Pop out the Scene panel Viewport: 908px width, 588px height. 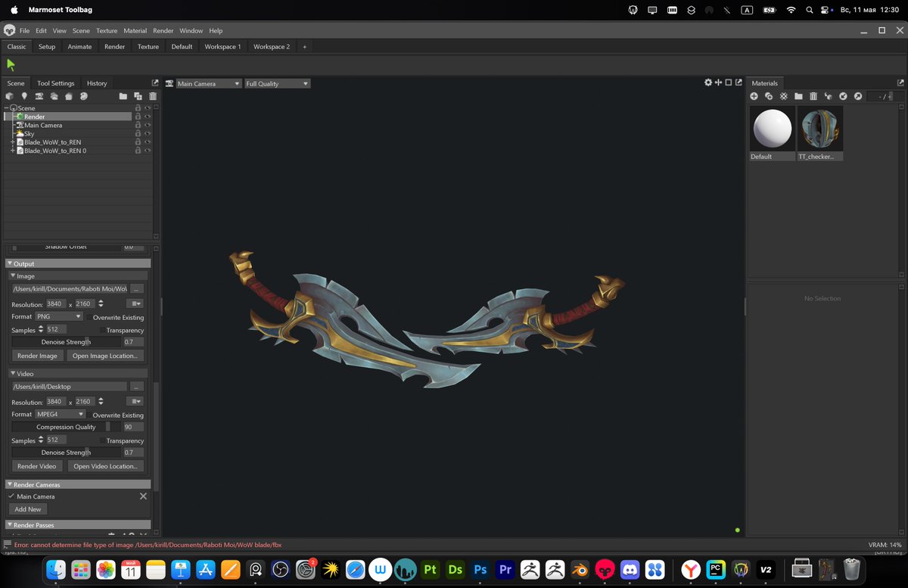tap(155, 82)
